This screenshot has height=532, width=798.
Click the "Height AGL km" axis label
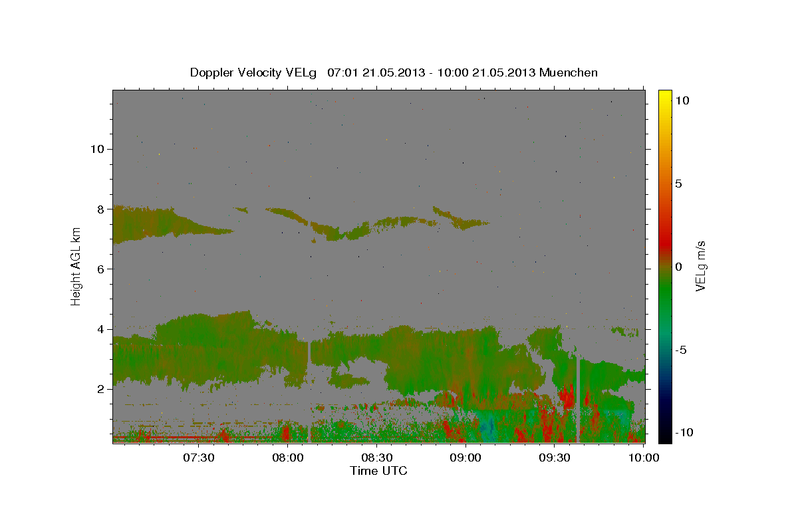click(x=76, y=266)
